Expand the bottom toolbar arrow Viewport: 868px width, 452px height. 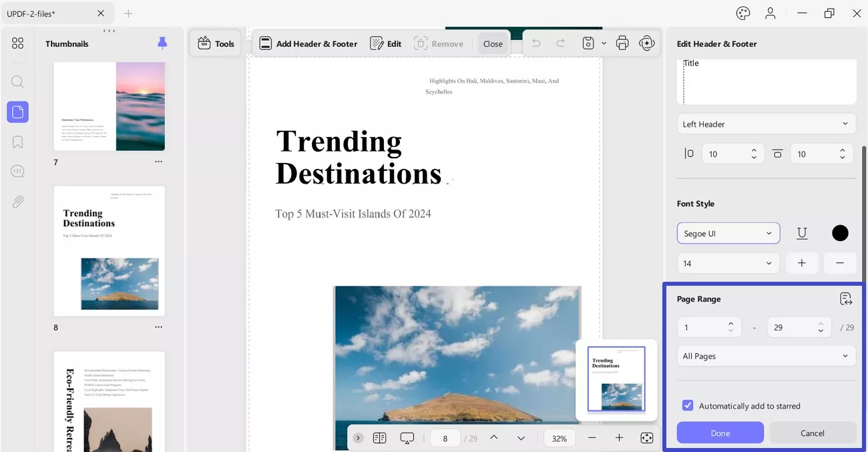[359, 438]
